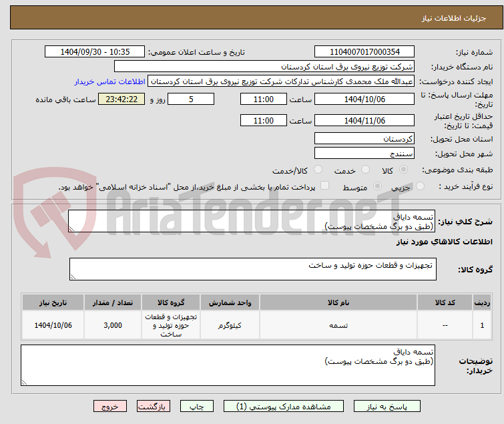The image size is (504, 424).
Task: Click the response deadline 11:00 time field
Action: click(x=264, y=99)
